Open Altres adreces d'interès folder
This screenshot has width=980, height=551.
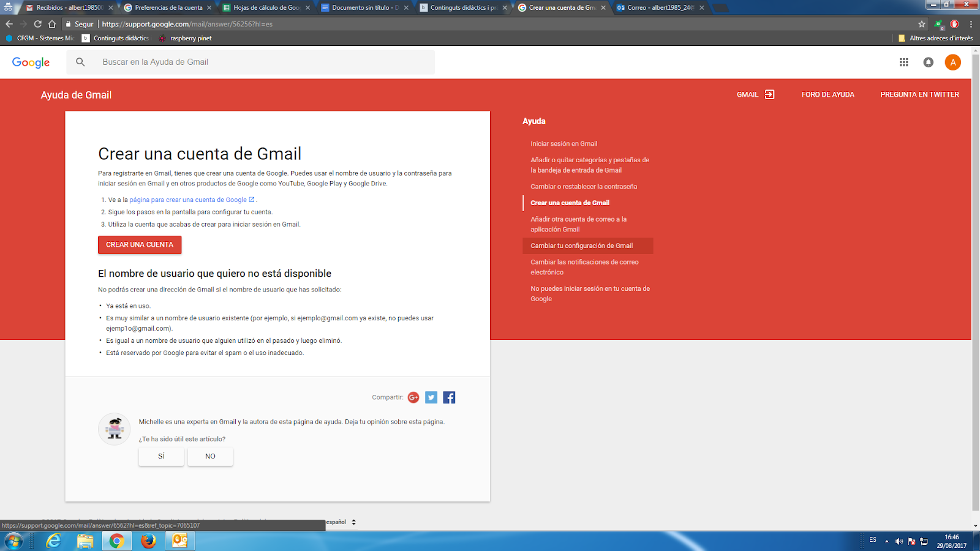[935, 38]
